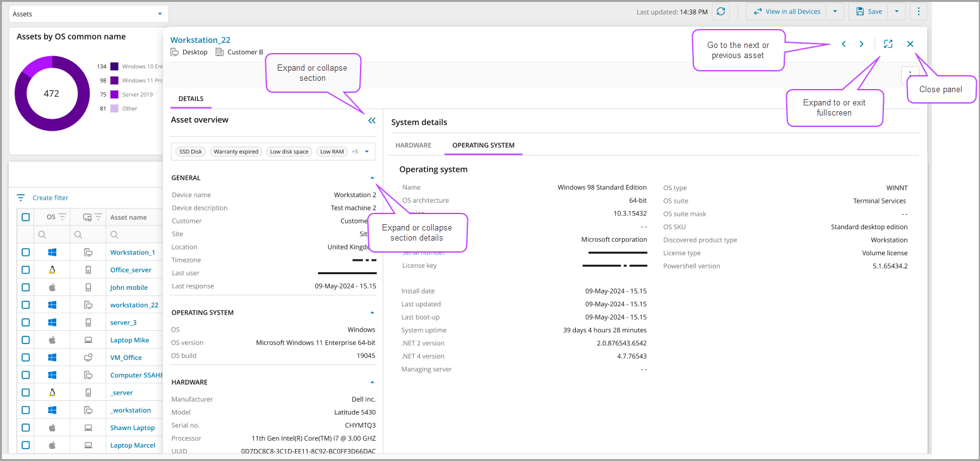The image size is (980, 461).
Task: Open the top bar three-dot menu
Action: 919,11
